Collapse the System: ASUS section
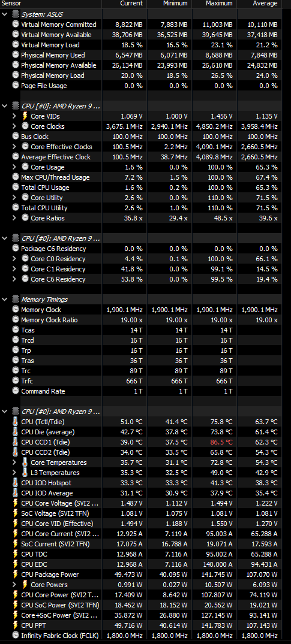The height and width of the screenshot is (644, 291). 5,14
